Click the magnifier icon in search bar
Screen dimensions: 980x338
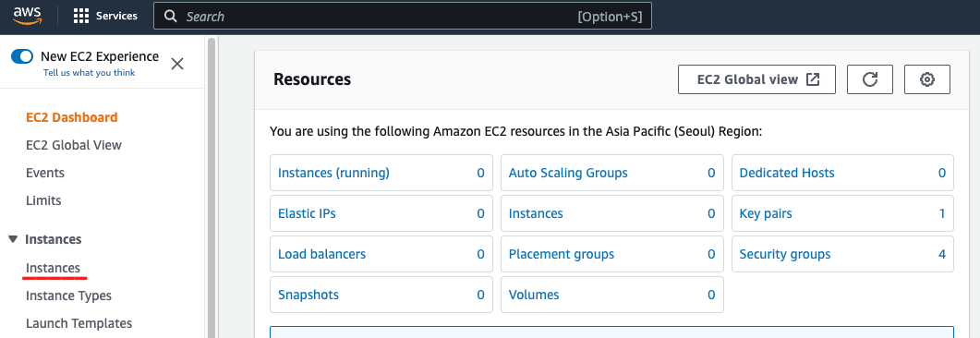click(170, 17)
